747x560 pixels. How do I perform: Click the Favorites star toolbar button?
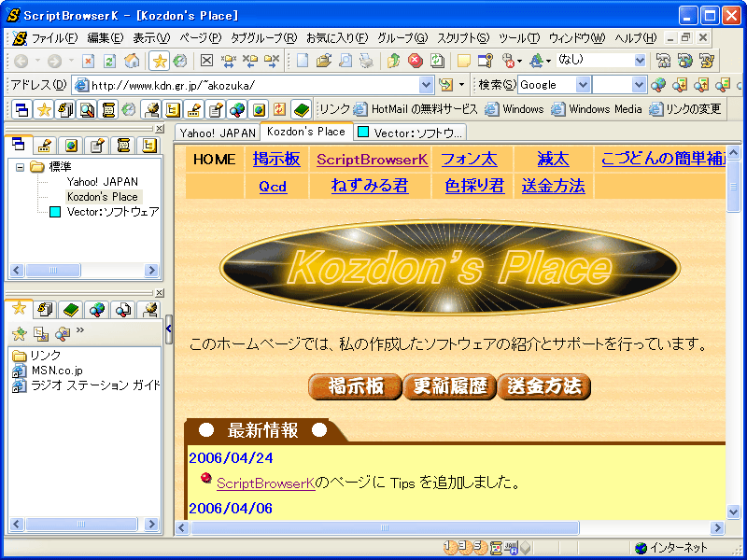[159, 61]
